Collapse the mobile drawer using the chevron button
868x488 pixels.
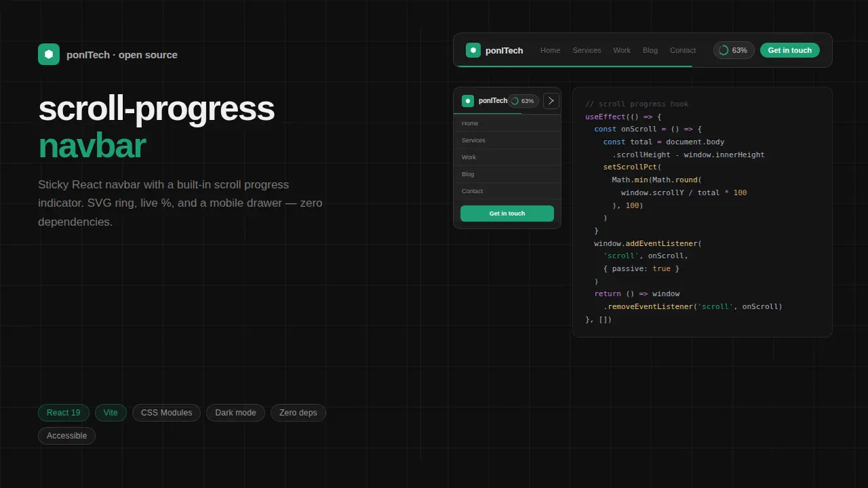point(551,100)
